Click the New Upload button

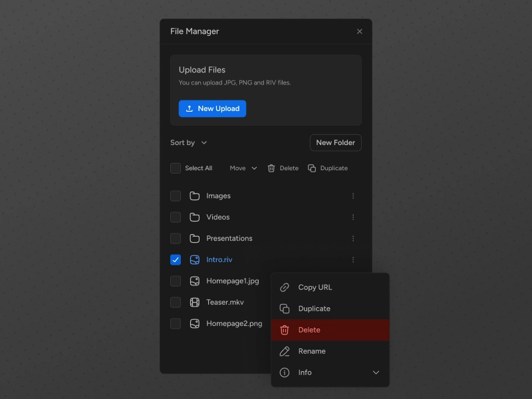tap(212, 108)
